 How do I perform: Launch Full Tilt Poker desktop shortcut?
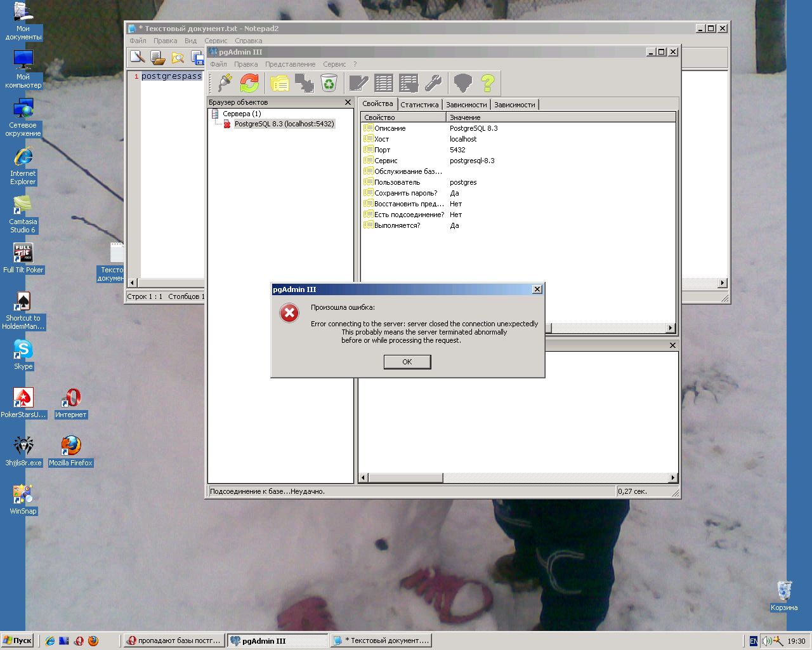pos(23,258)
